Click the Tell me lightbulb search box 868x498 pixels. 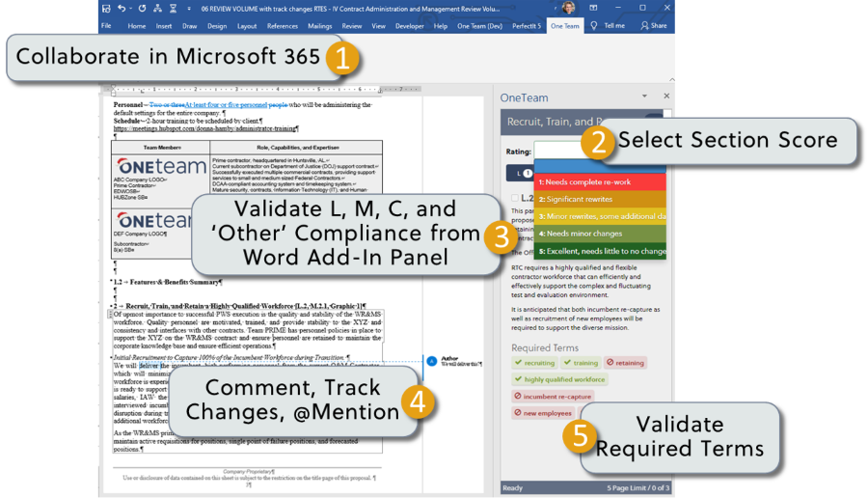click(608, 25)
